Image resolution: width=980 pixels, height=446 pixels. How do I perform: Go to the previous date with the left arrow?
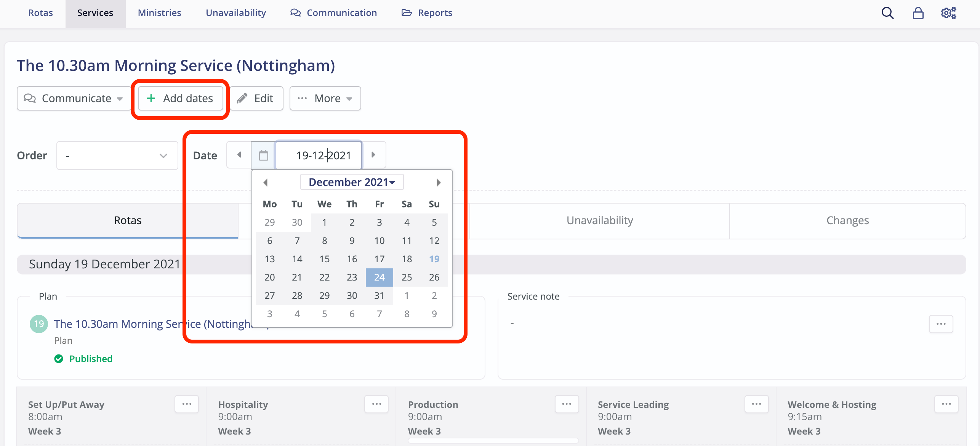[x=239, y=155]
